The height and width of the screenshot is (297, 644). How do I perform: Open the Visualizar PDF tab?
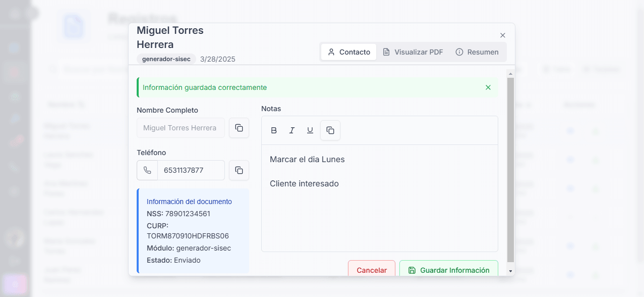[413, 52]
